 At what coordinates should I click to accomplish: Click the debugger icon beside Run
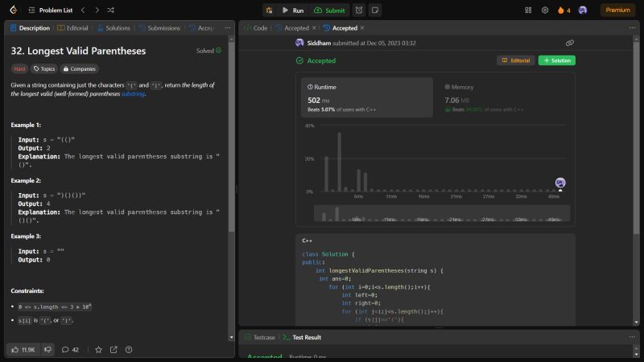pyautogui.click(x=269, y=10)
